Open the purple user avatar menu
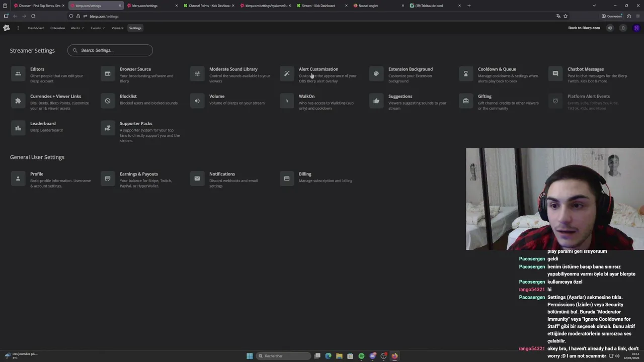Image resolution: width=644 pixels, height=362 pixels. (636, 28)
